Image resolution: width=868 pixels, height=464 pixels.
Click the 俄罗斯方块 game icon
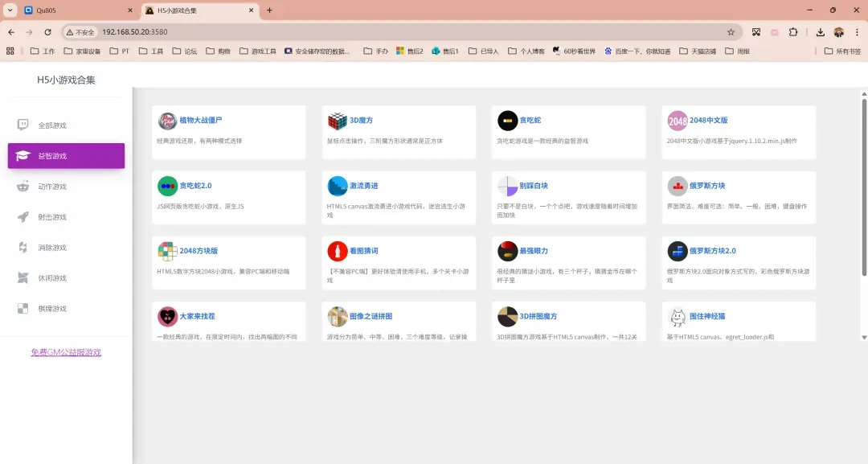coord(678,186)
